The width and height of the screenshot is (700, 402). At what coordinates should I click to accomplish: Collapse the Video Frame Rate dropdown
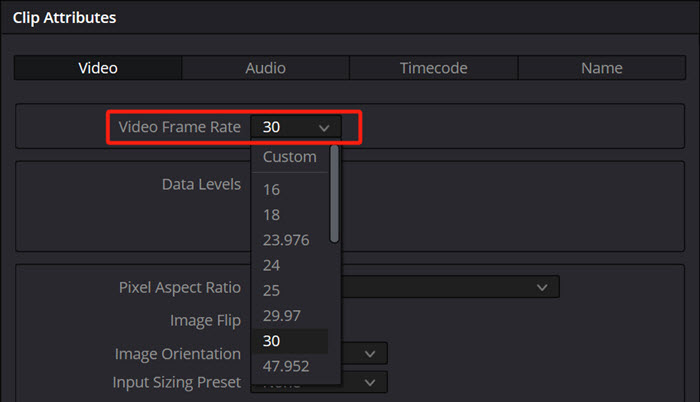[x=296, y=127]
